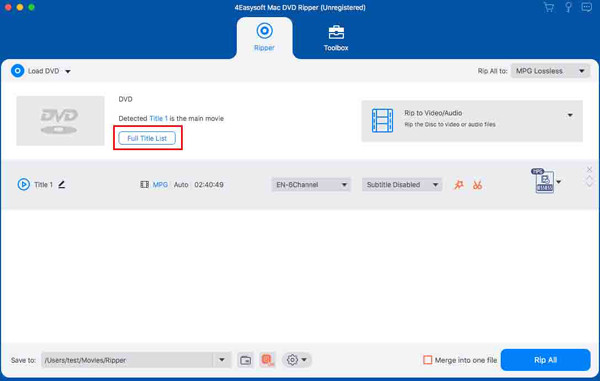Image resolution: width=600 pixels, height=381 pixels.
Task: Click the Save to path field
Action: (x=127, y=360)
